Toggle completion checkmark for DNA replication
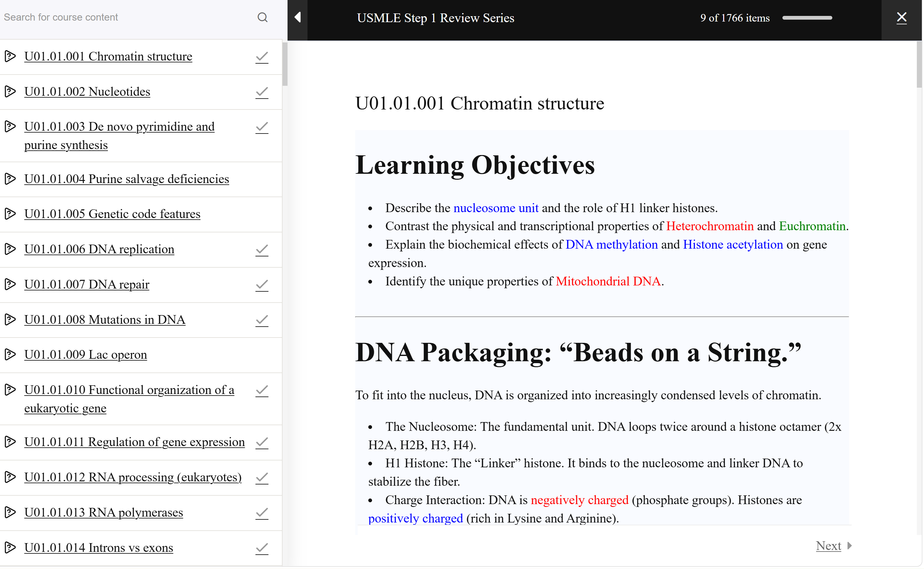Screen dimensions: 924x569 pos(262,250)
